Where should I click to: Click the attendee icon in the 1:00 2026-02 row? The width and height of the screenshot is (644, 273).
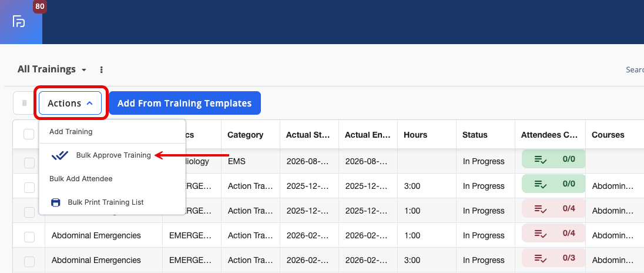pyautogui.click(x=540, y=234)
